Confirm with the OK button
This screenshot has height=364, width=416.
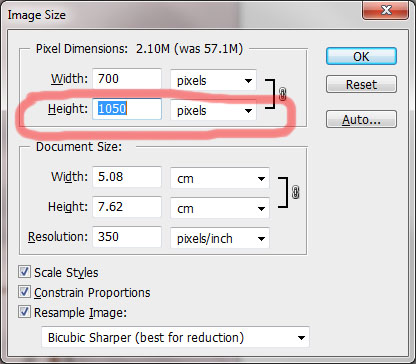361,56
